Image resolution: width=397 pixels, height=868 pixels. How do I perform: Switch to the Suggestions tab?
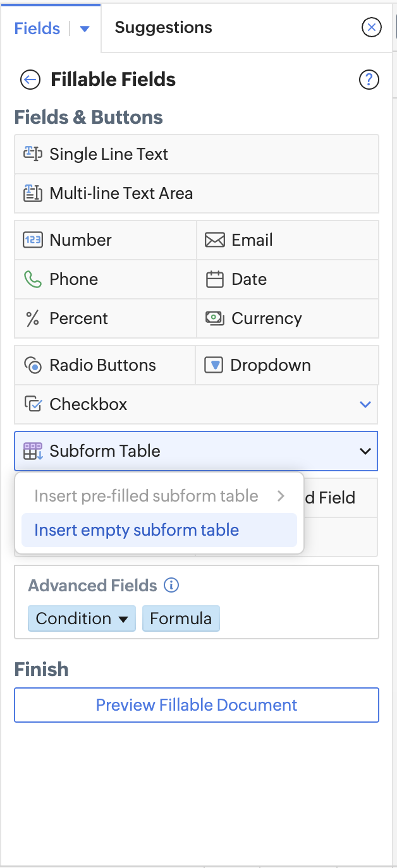coord(163,28)
